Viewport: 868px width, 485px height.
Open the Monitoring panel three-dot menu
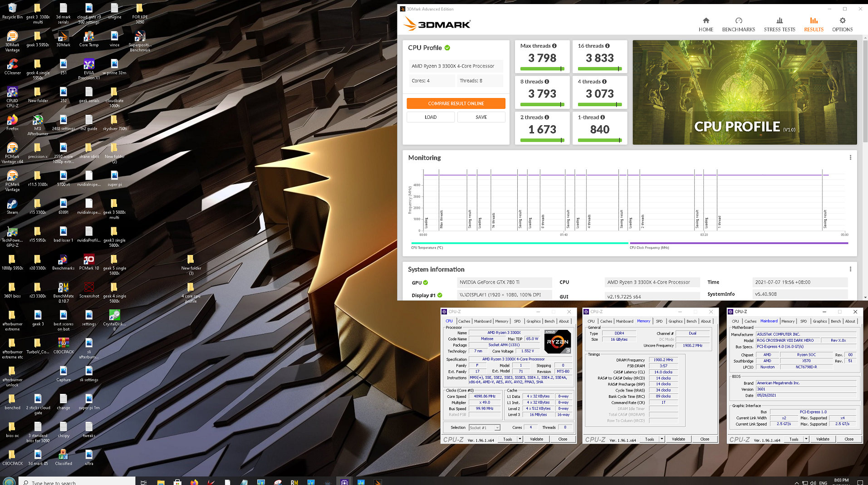(850, 157)
